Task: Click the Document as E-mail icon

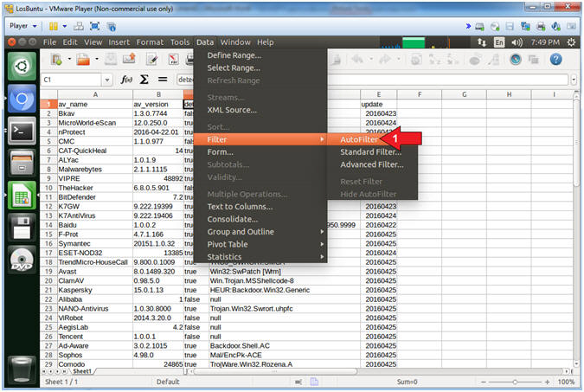Action: [129, 59]
